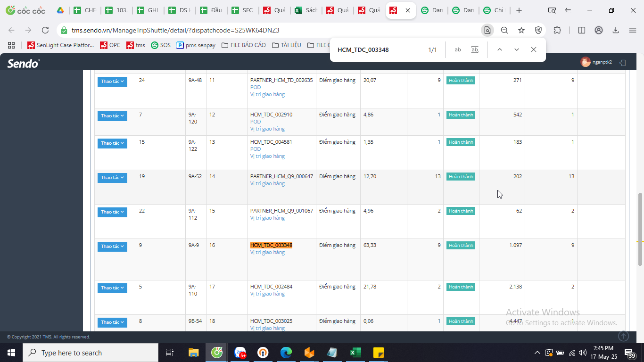This screenshot has width=644, height=362.
Task: Open Vị trí giao hàng for HCM_TDC_002484
Action: tap(267, 294)
